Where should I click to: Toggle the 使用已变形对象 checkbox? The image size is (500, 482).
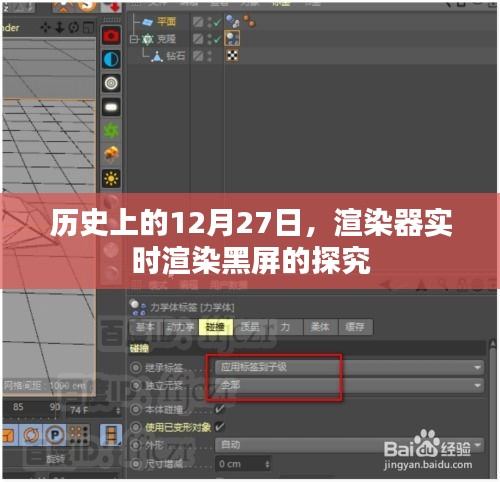(220, 426)
